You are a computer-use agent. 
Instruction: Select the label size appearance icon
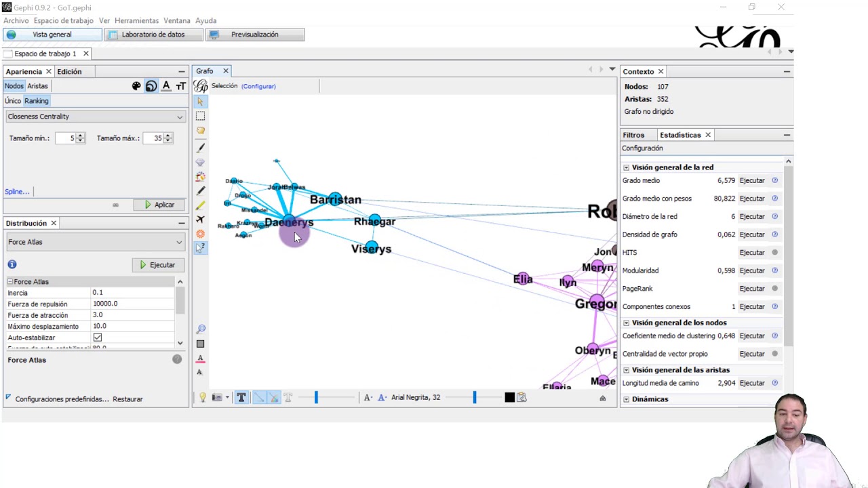pyautogui.click(x=181, y=86)
